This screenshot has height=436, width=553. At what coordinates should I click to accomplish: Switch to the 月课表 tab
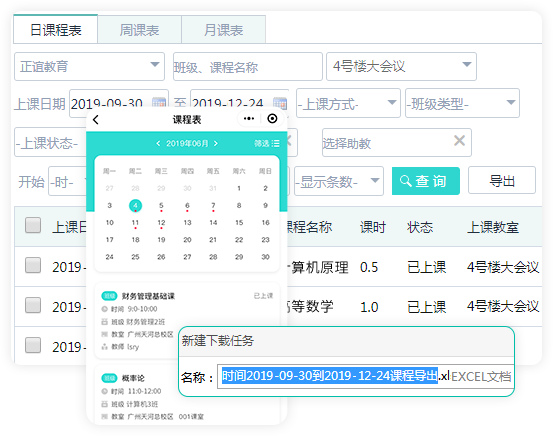[x=224, y=30]
